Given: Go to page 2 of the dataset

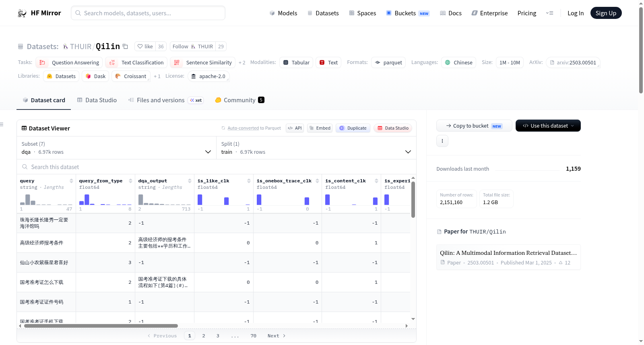Looking at the screenshot, I should click(x=204, y=336).
